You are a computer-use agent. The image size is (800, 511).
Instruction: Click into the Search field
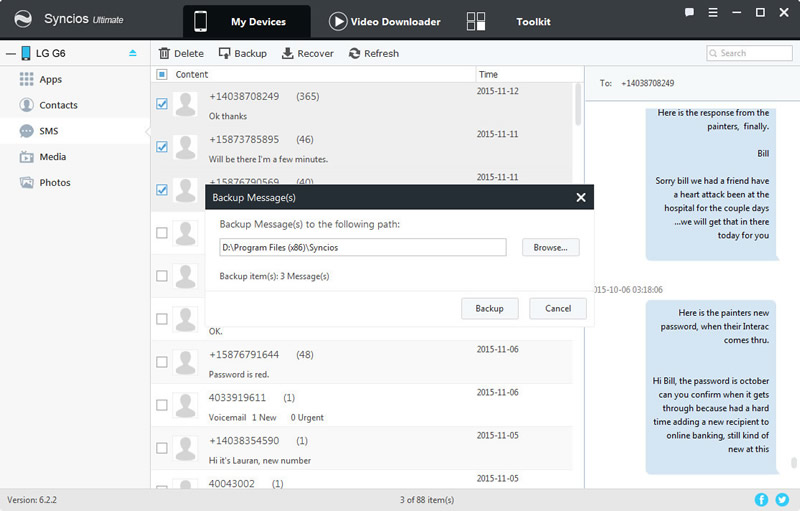[x=749, y=53]
